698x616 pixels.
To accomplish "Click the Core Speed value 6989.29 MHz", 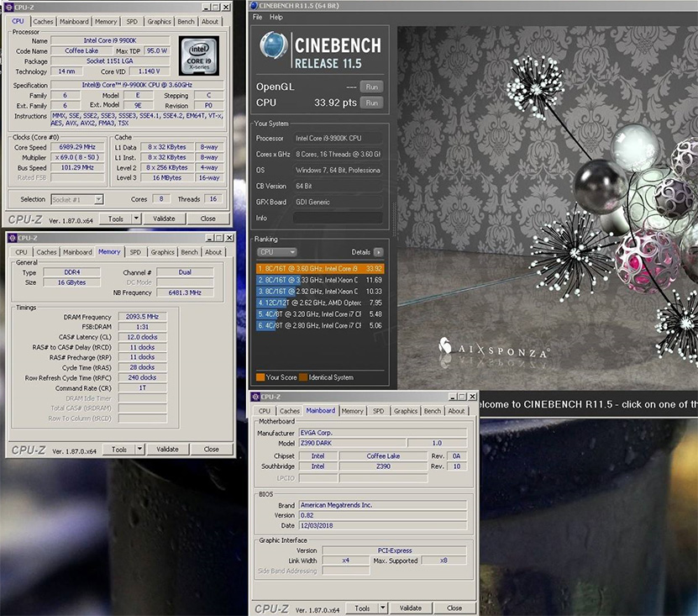I will click(76, 147).
